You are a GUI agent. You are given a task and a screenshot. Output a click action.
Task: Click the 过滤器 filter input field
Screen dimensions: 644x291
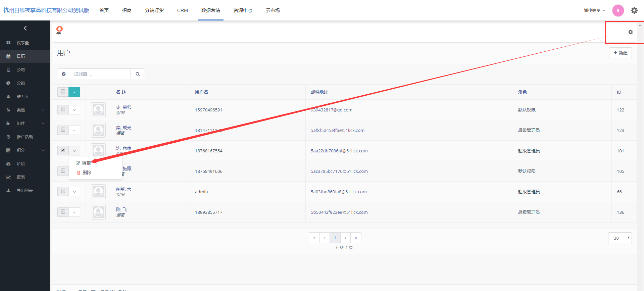coord(100,74)
